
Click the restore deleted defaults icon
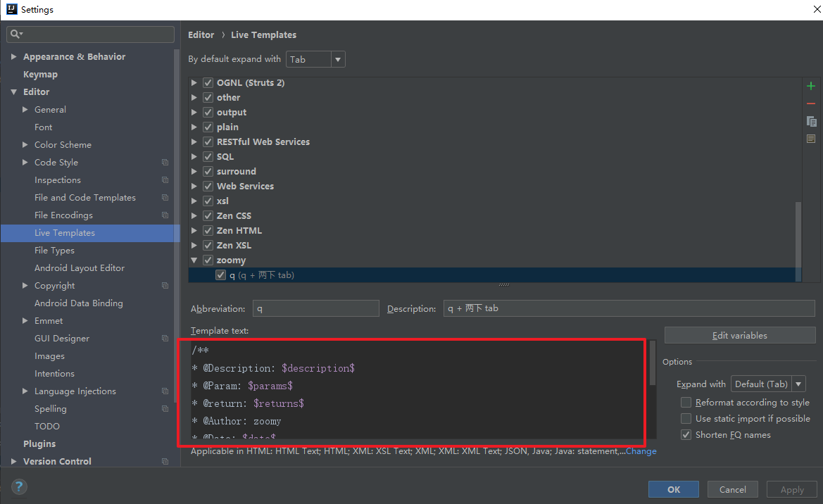pos(811,139)
